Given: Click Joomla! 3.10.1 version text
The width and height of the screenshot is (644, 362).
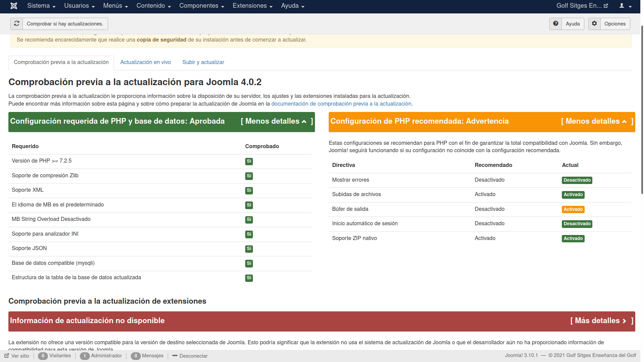Looking at the screenshot, I should tap(521, 356).
